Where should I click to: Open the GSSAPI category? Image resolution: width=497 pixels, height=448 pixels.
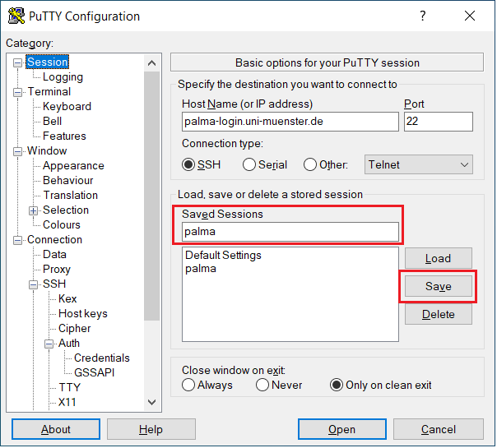[94, 373]
